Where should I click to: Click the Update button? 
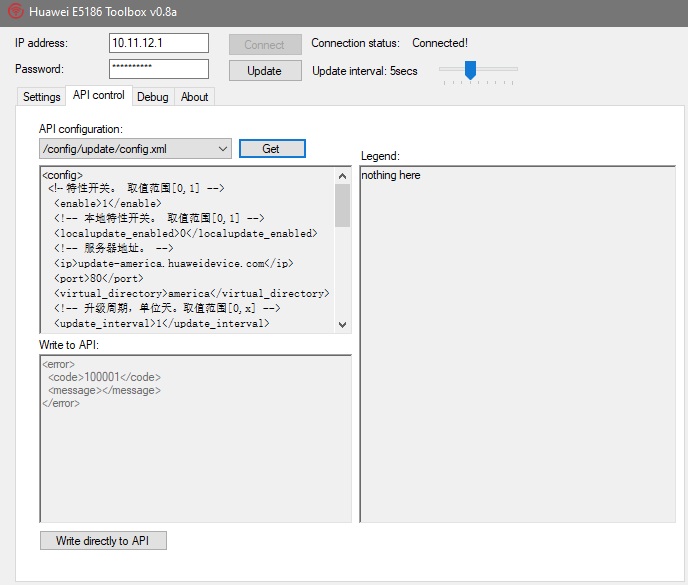[264, 71]
